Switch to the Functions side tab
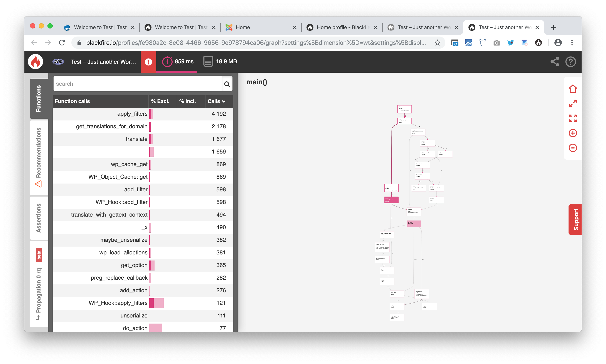606x364 pixels. click(x=39, y=99)
